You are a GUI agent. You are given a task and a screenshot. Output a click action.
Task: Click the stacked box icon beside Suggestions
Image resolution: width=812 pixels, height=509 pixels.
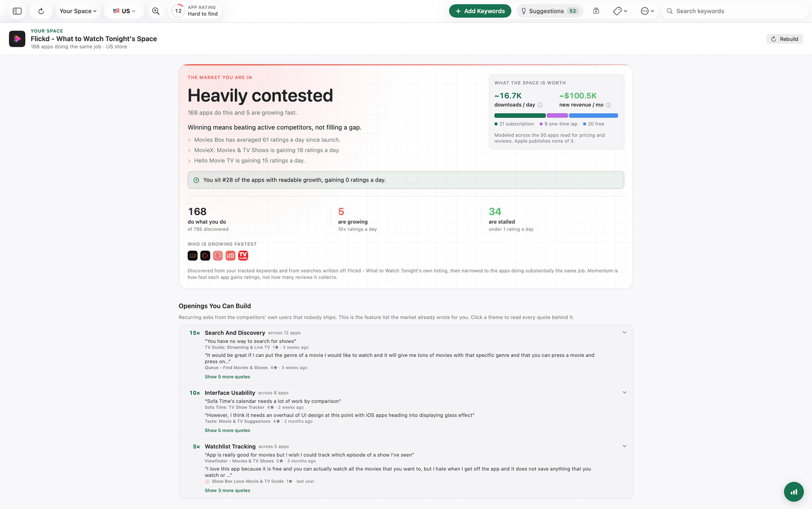click(596, 11)
